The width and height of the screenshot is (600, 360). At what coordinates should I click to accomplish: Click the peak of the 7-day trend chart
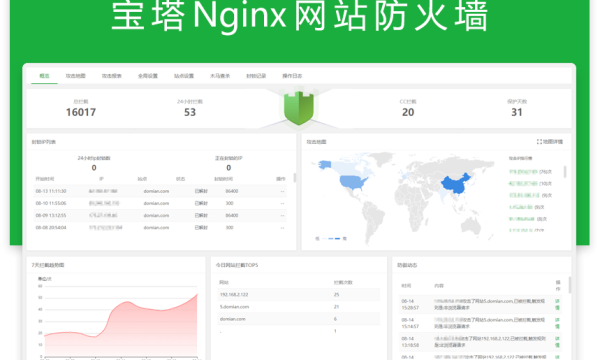[x=197, y=294]
